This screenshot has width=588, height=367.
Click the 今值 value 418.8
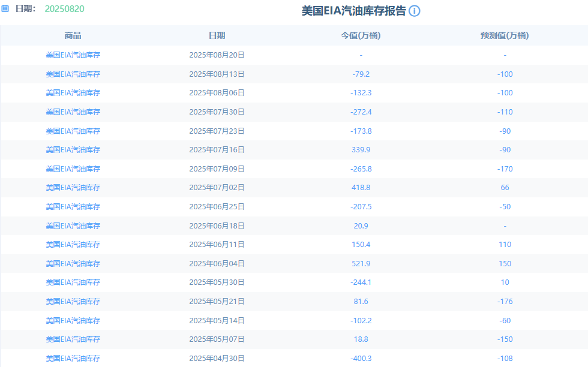tap(361, 188)
